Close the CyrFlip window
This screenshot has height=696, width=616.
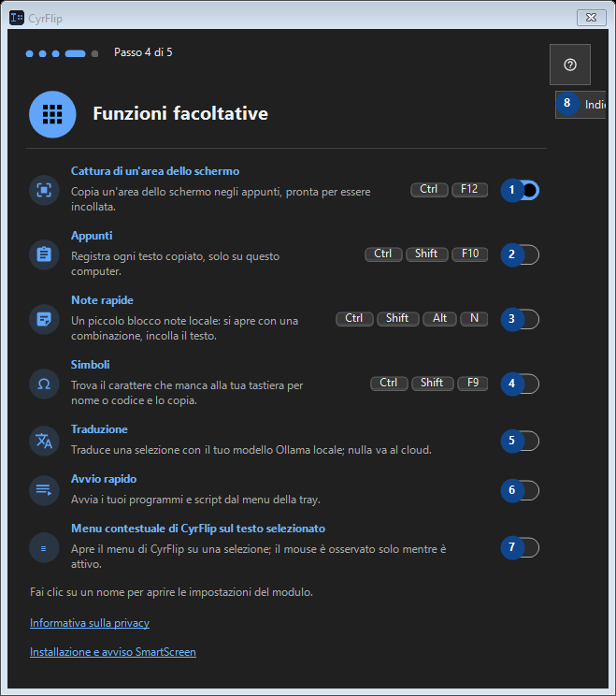(x=591, y=18)
